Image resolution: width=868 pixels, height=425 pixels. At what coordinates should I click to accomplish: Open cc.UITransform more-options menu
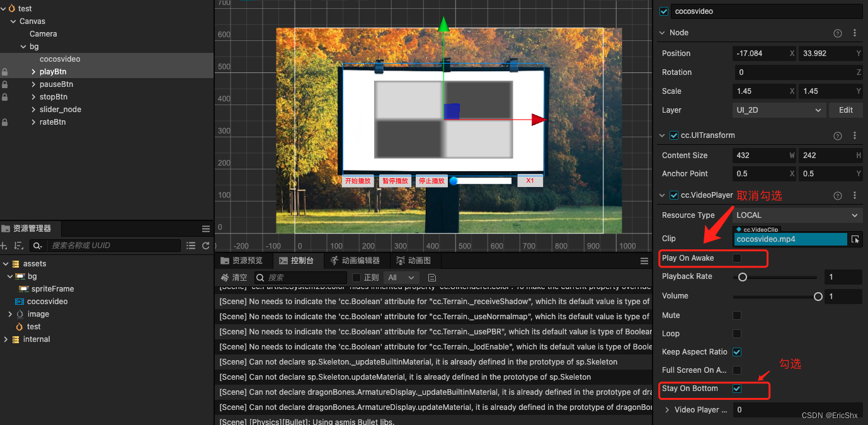pos(855,135)
